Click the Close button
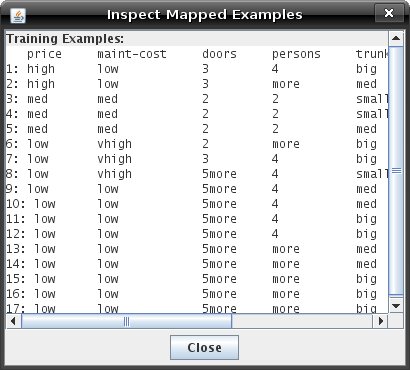This screenshot has width=410, height=370. click(x=204, y=348)
